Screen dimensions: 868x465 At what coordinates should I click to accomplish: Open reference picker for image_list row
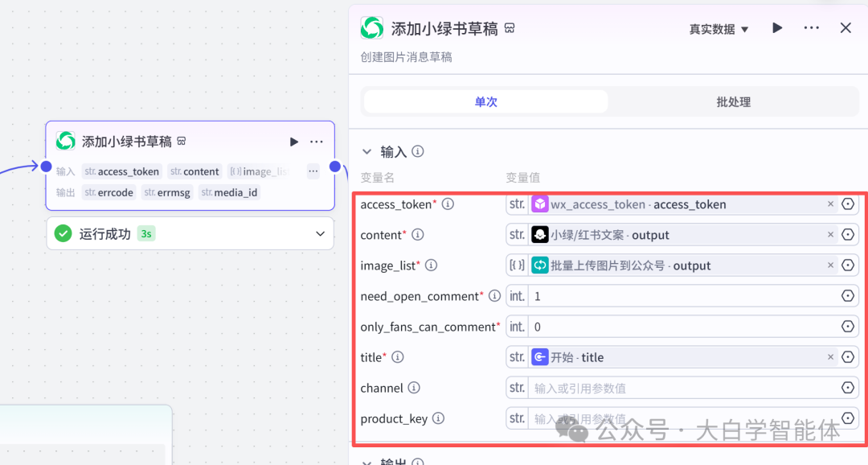point(848,265)
